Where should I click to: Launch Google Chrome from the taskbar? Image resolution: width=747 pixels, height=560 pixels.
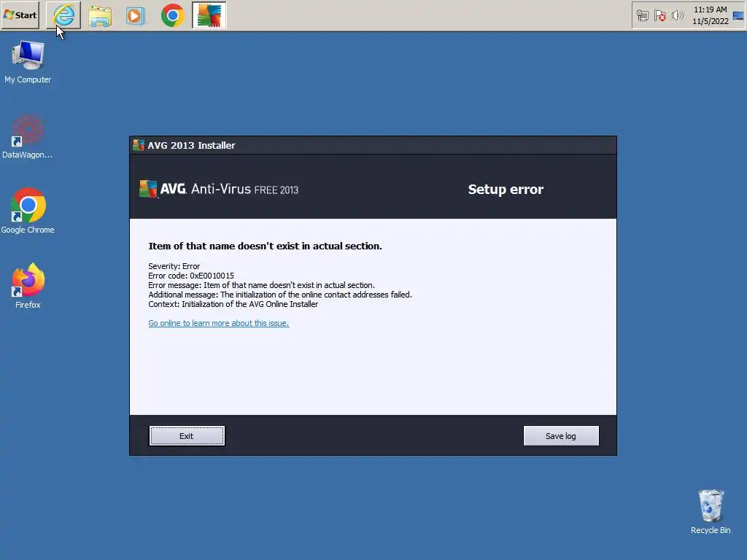(x=172, y=16)
